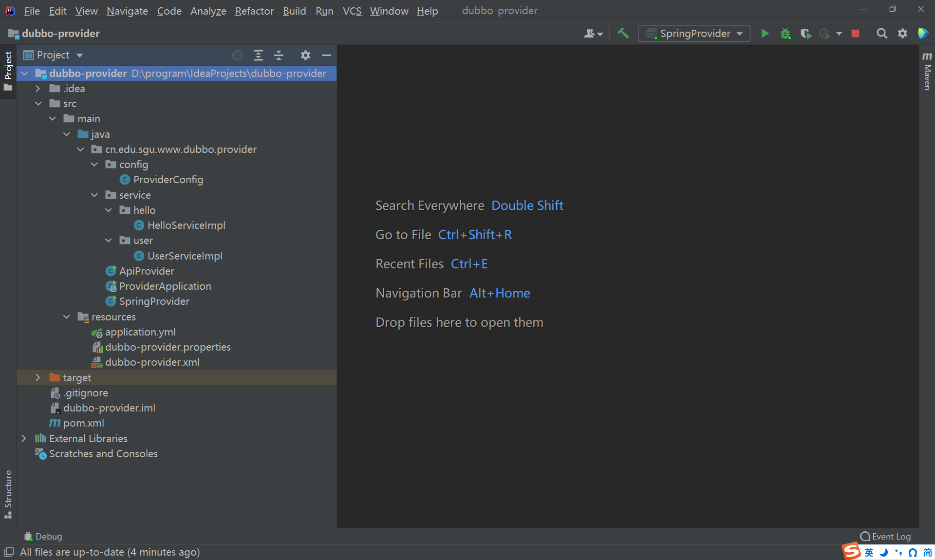Collapse the src folder
This screenshot has width=935, height=560.
pos(37,104)
